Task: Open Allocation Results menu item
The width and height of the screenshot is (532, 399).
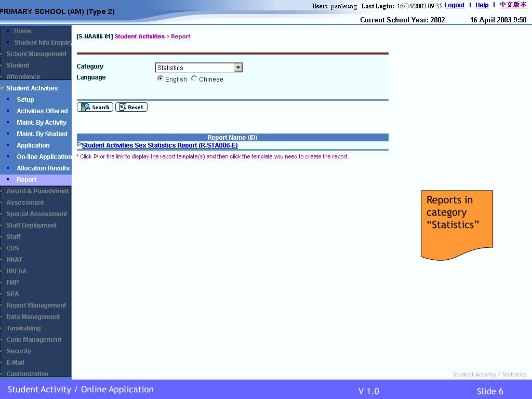Action: point(44,168)
